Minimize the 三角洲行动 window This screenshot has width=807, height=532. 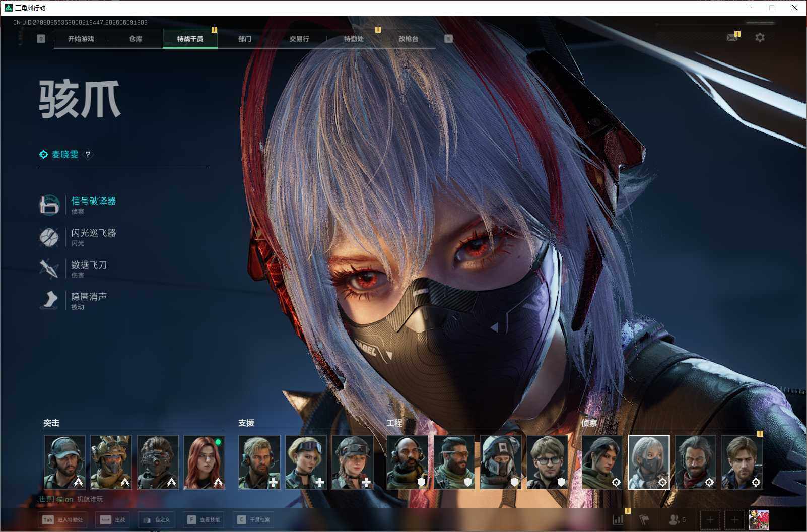click(749, 8)
